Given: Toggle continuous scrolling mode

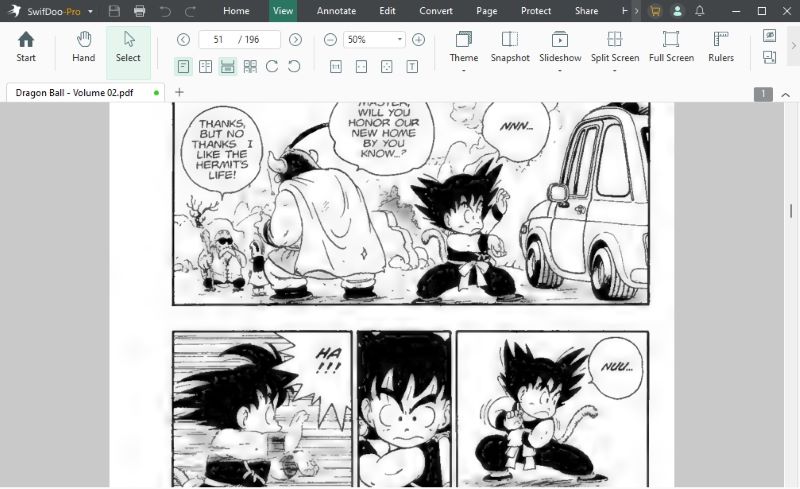Looking at the screenshot, I should 228,66.
